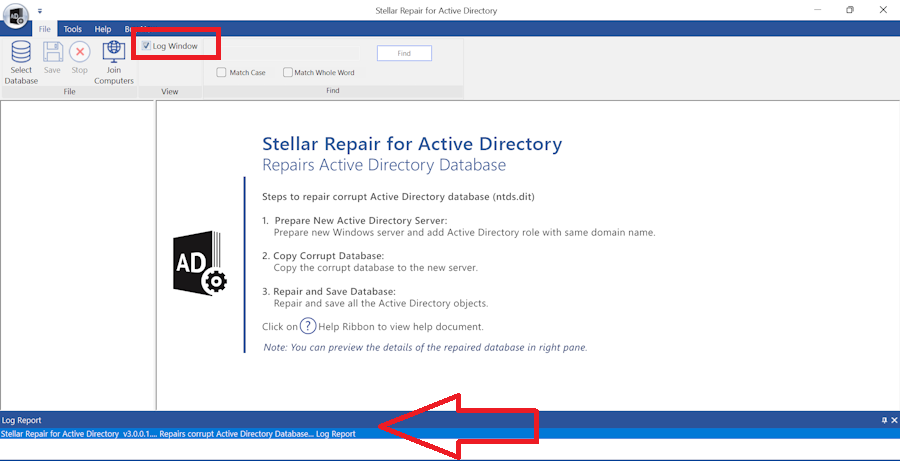Click the note about previewing repaired database
This screenshot has width=900, height=461.
(425, 347)
